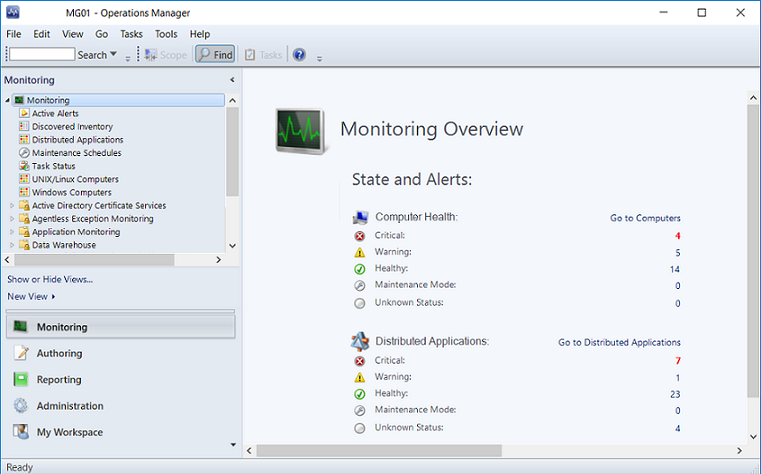Click the Scope toolbar icon
This screenshot has width=761, height=474.
coord(150,55)
